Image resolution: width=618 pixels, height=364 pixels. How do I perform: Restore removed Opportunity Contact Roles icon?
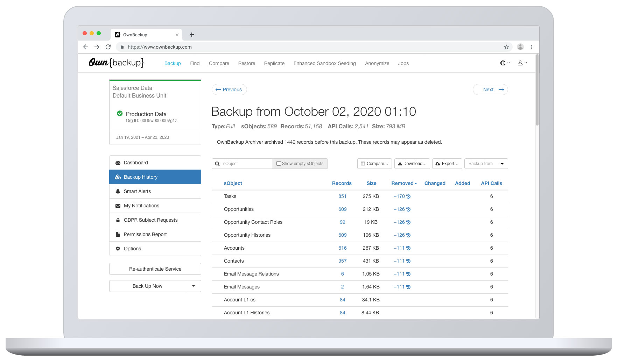408,222
